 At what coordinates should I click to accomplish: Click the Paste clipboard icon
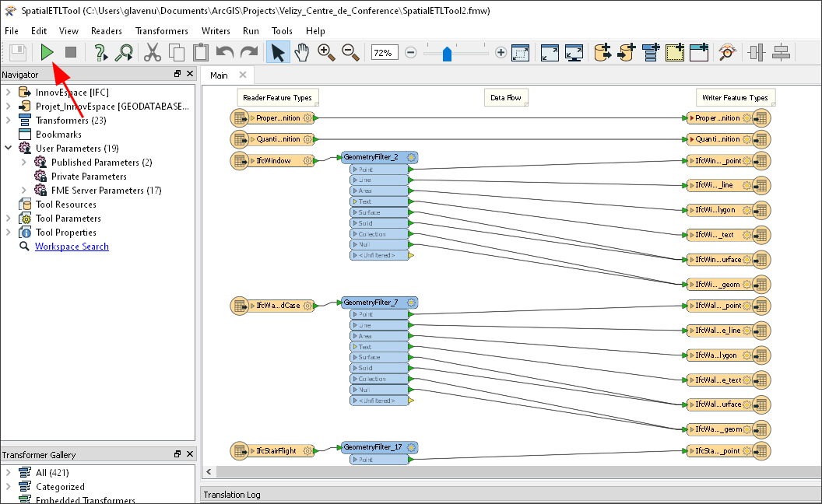pyautogui.click(x=200, y=52)
